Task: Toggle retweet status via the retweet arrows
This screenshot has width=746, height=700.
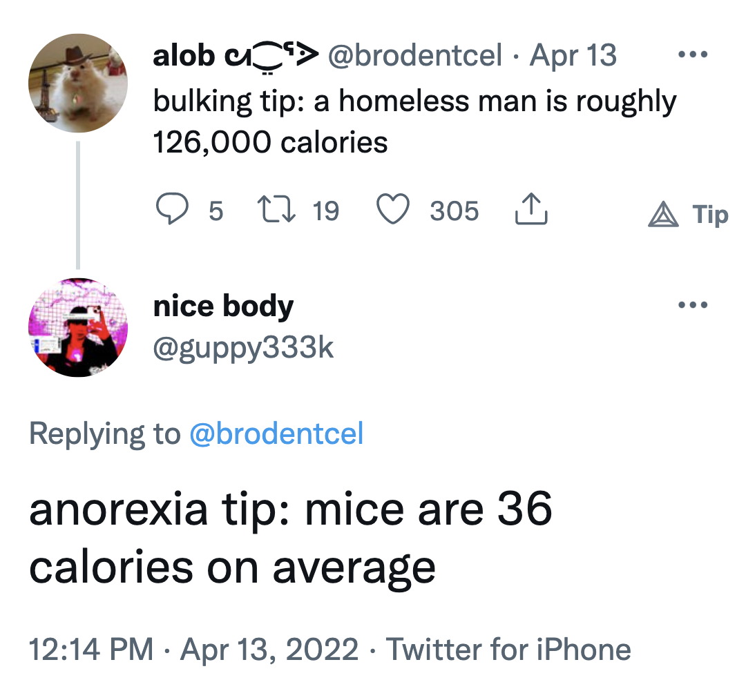Action: (275, 211)
